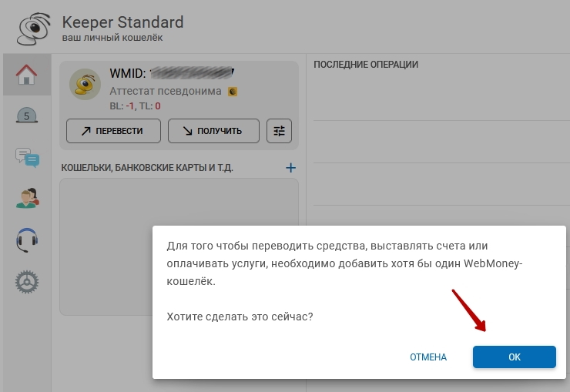The height and width of the screenshot is (392, 570).
Task: Open the support headset icon
Action: click(x=27, y=240)
